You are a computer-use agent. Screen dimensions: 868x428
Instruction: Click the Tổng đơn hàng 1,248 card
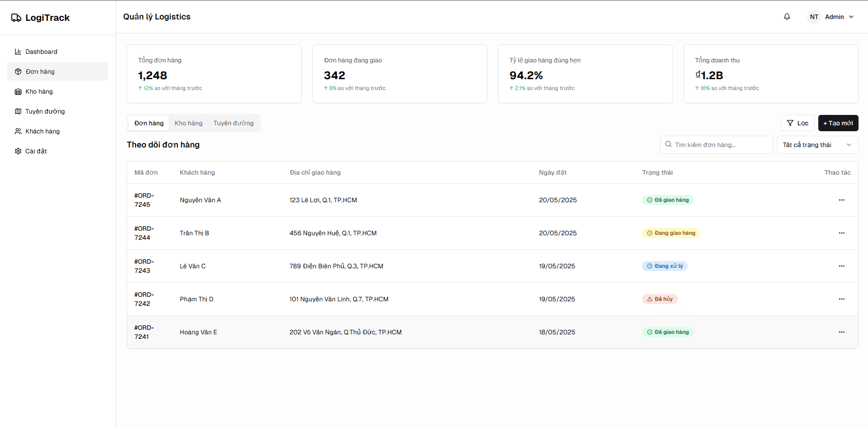[x=214, y=74]
